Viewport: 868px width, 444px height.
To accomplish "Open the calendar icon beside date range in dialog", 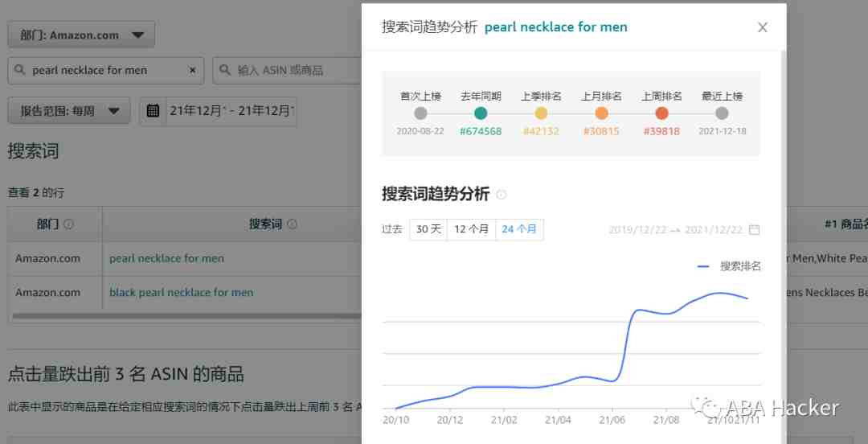I will tap(754, 229).
